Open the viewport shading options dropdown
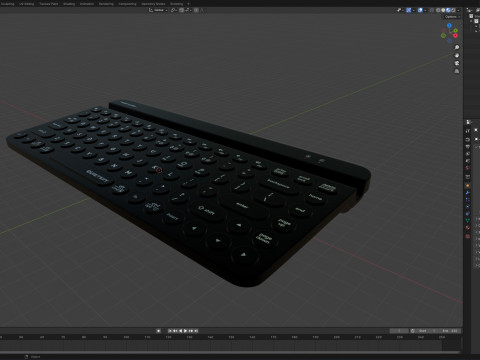The height and width of the screenshot is (360, 480). (458, 10)
